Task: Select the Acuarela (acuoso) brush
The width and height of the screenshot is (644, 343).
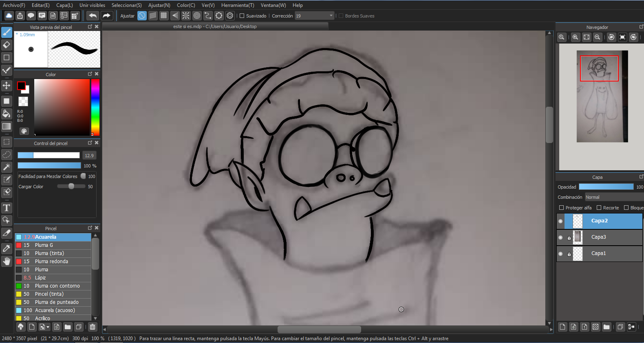Action: (x=53, y=310)
